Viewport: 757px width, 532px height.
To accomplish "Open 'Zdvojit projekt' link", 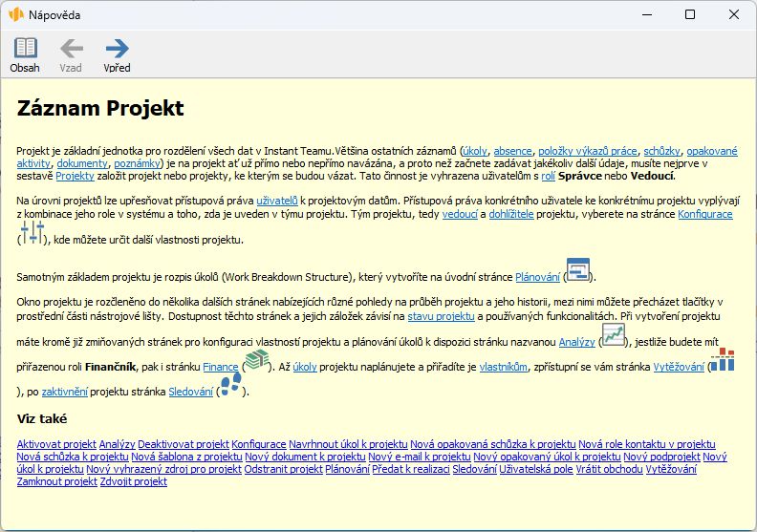I will pos(134,481).
